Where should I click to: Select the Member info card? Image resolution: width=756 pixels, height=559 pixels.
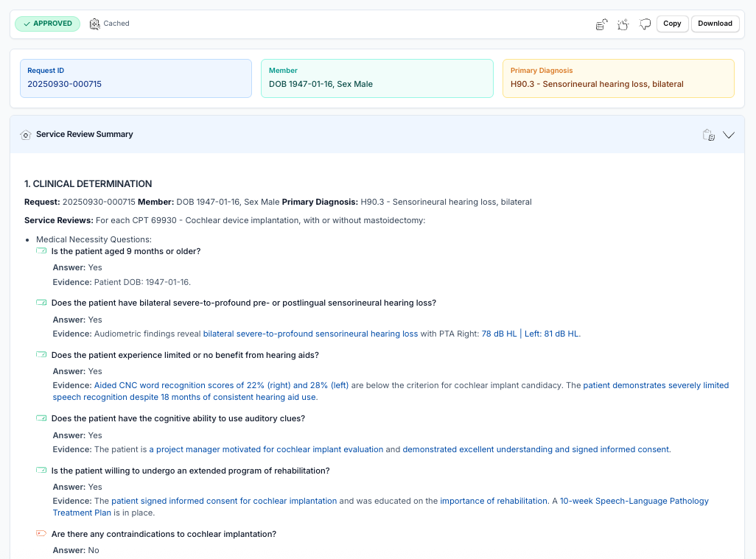click(x=377, y=77)
